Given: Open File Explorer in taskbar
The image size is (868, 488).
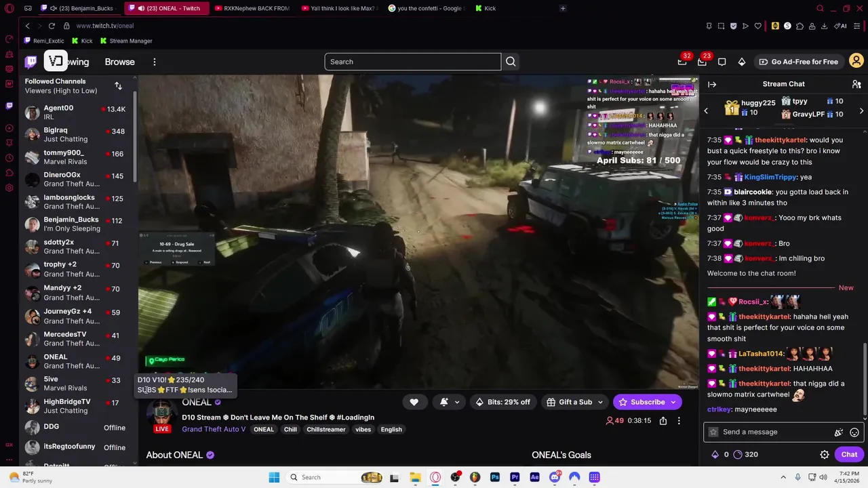Looking at the screenshot, I should pyautogui.click(x=415, y=477).
